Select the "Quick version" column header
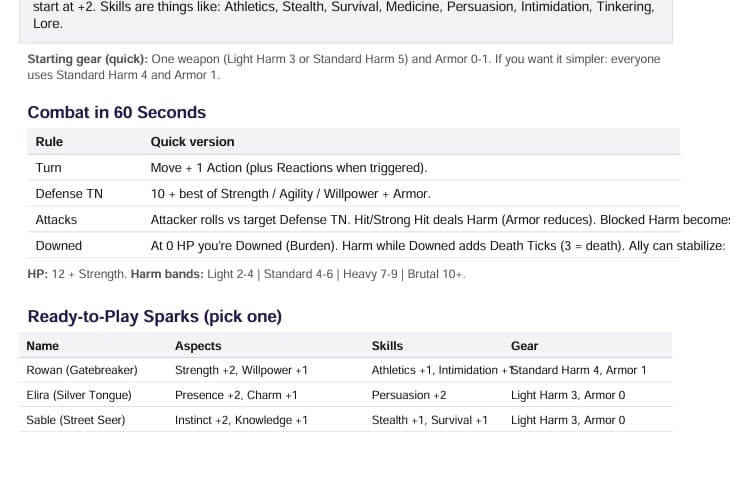Screen dimensions: 745x490 (x=193, y=142)
